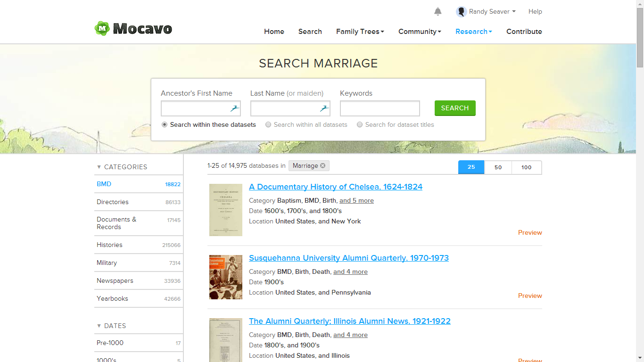
Task: Open the Contribute page
Action: pos(524,32)
